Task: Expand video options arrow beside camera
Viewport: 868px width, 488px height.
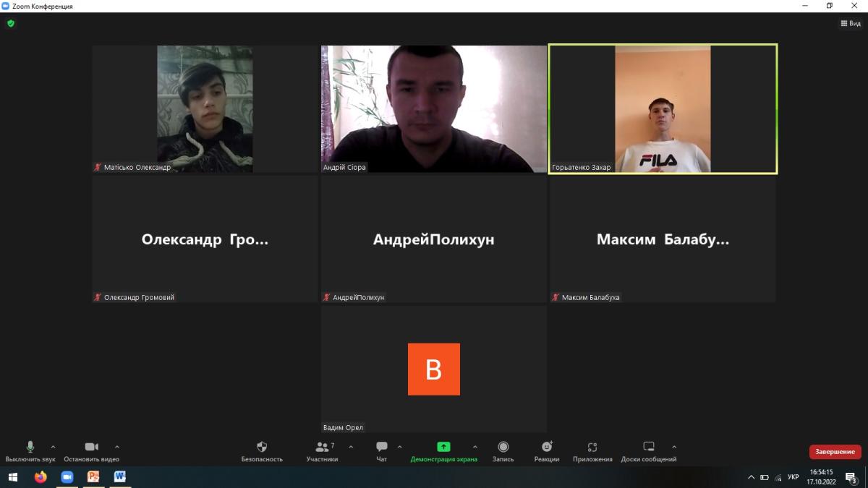Action: 117,447
